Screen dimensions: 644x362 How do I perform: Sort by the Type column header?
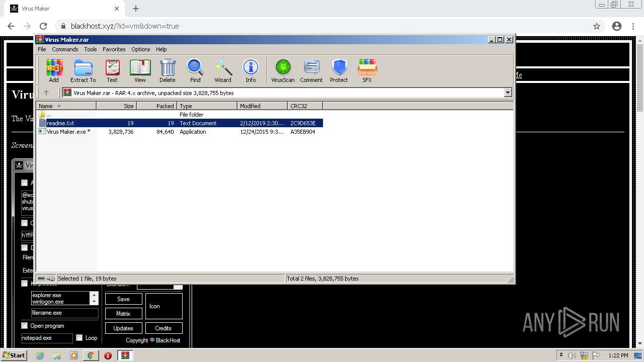pyautogui.click(x=207, y=106)
